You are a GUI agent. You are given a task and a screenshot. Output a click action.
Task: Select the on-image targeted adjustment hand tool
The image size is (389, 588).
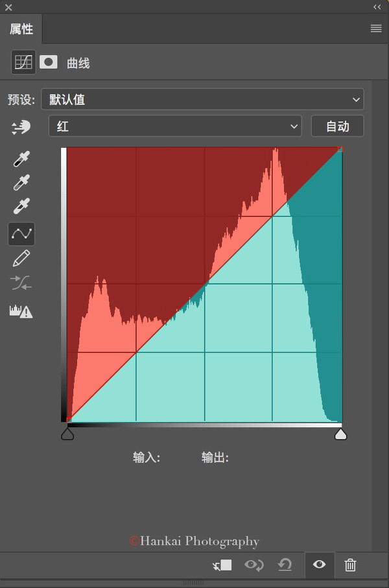pos(21,127)
